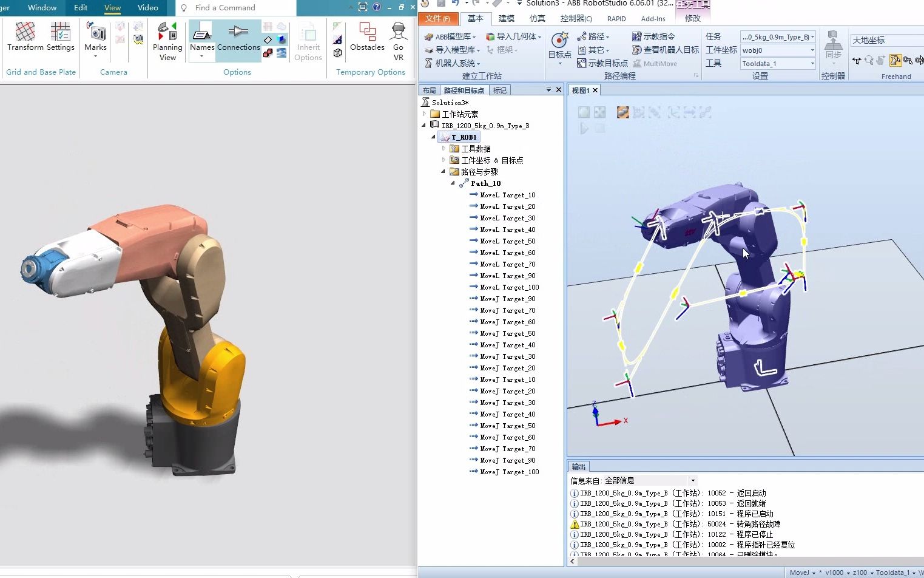Open the Window menu in left app

coord(42,8)
